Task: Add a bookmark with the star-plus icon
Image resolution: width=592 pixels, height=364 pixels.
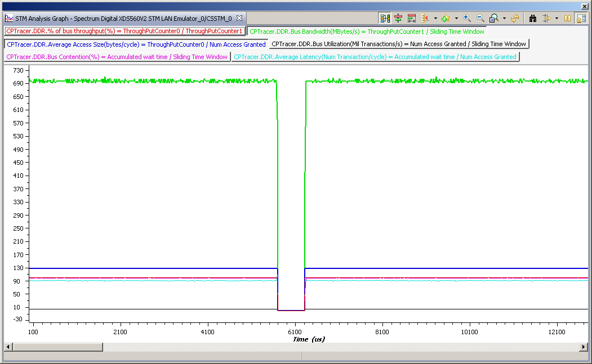Action: [446, 18]
